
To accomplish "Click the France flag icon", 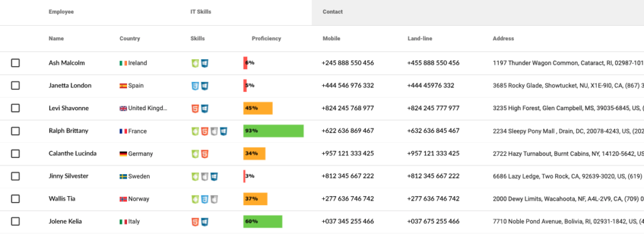I will pos(123,131).
